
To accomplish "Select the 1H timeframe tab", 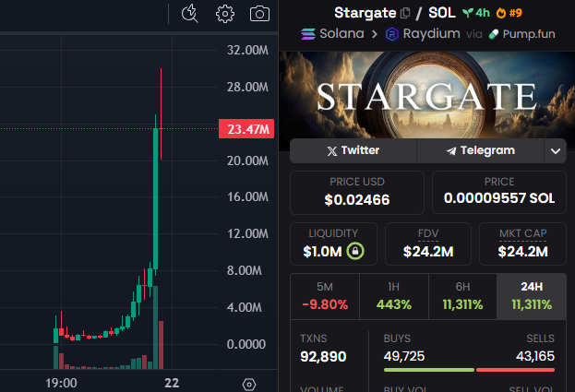I will (x=394, y=296).
